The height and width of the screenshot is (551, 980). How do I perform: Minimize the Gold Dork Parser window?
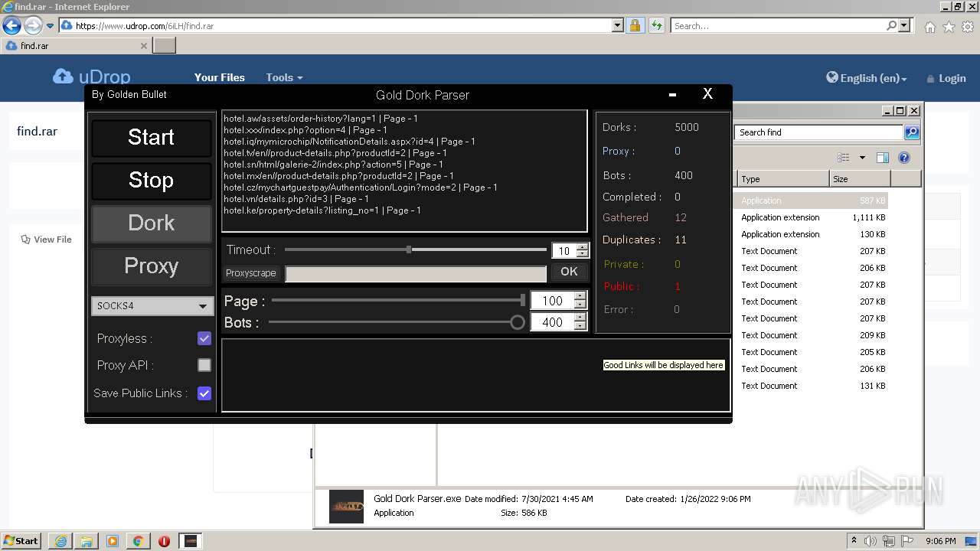pyautogui.click(x=672, y=95)
